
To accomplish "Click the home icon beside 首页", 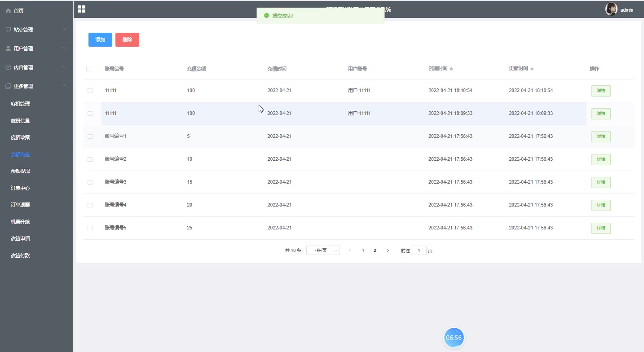I will click(x=8, y=11).
